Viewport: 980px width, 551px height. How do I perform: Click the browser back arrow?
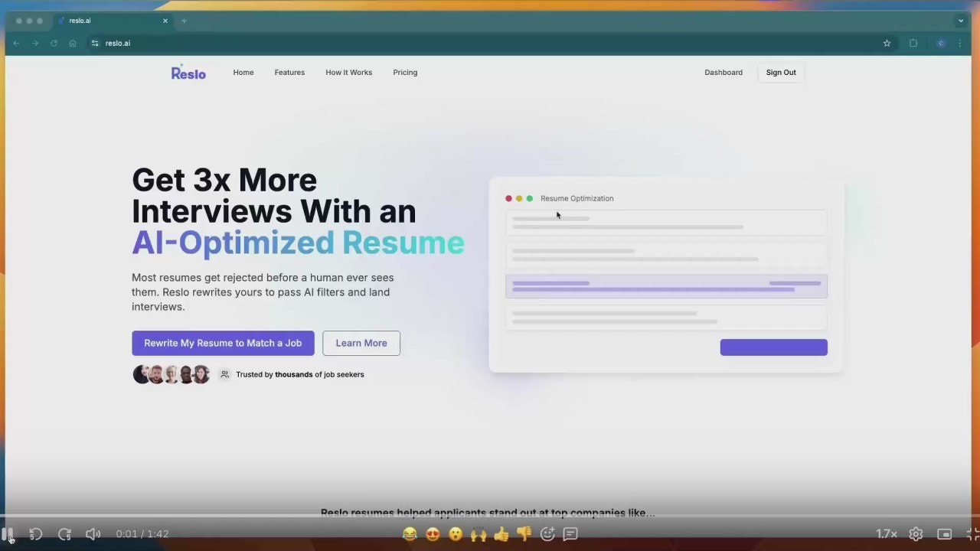coord(16,44)
